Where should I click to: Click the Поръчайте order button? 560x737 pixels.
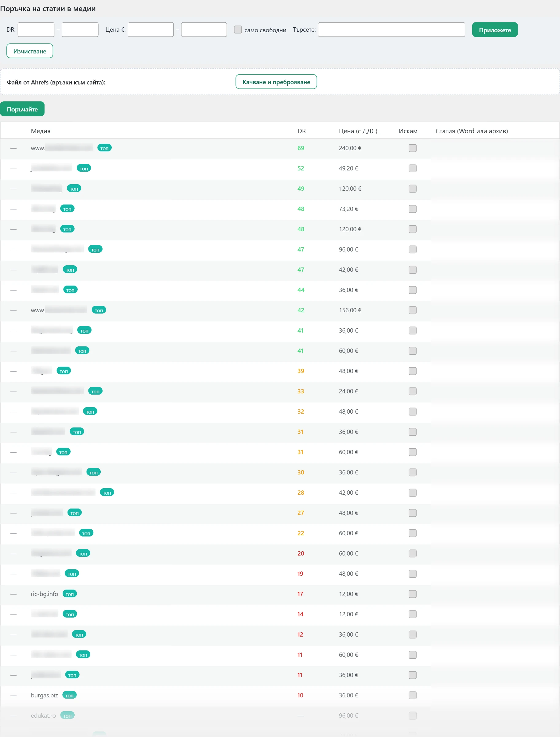pyautogui.click(x=22, y=109)
